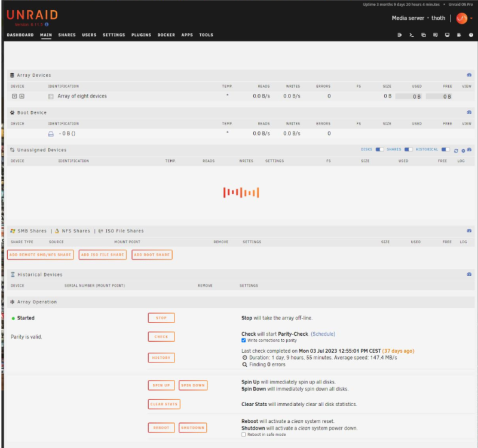Click the hourglass icon beside Historical Devices
Screen dimensions: 478x448
point(13,275)
